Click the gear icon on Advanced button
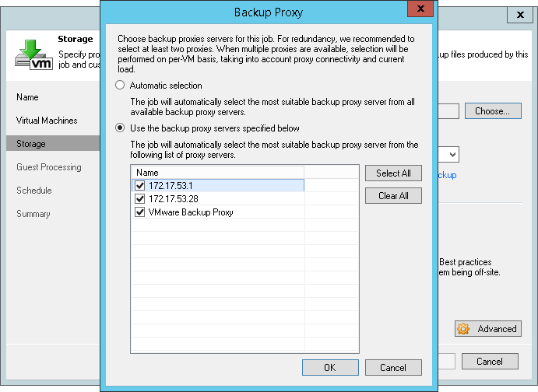Image resolution: width=538 pixels, height=392 pixels. point(464,329)
